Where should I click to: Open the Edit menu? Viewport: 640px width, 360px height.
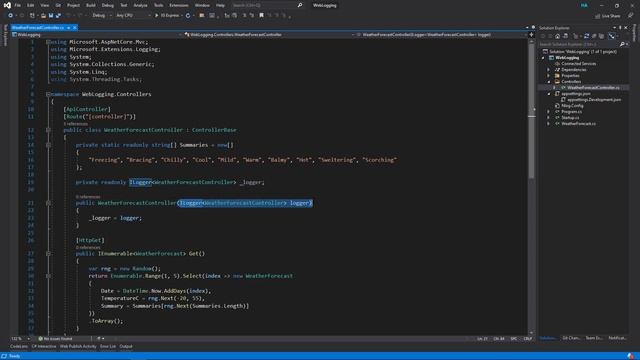click(x=31, y=5)
